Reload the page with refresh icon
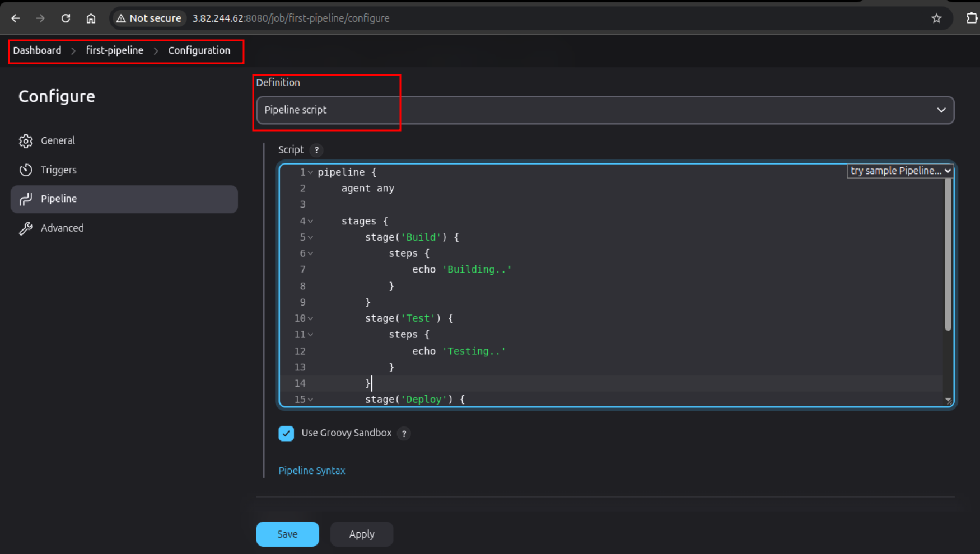 (x=66, y=18)
